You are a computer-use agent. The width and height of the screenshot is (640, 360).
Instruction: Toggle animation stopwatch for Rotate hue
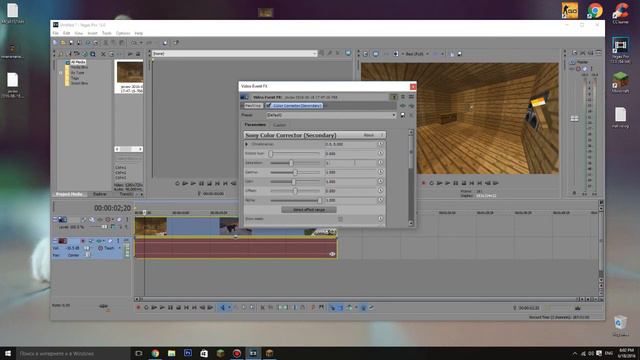click(380, 153)
